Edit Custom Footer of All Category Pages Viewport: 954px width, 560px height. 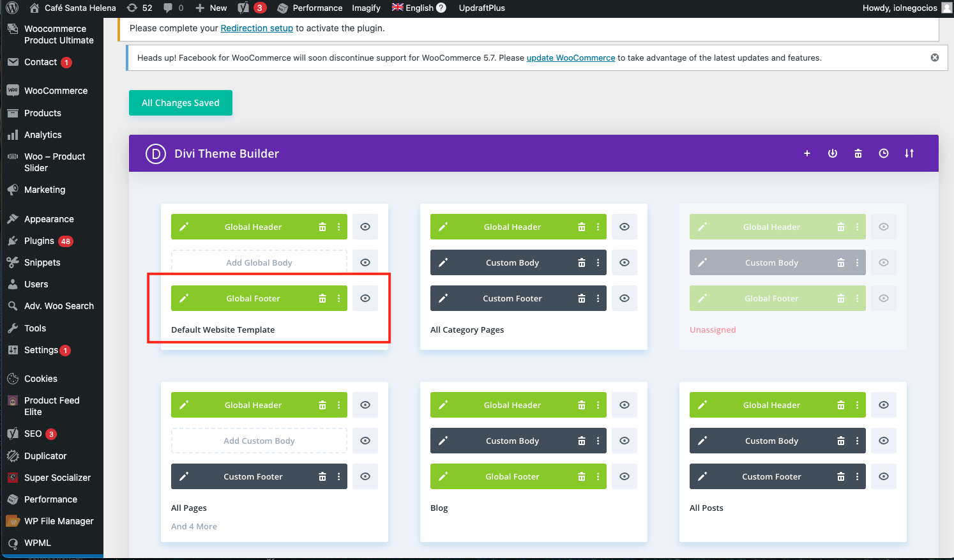[443, 298]
